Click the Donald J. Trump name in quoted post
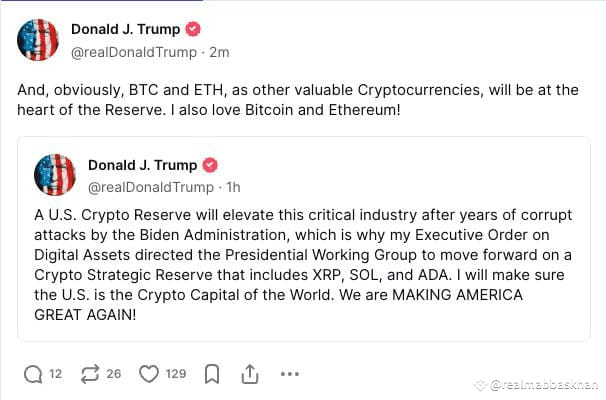Screen dimensions: 606x400 click(x=142, y=165)
